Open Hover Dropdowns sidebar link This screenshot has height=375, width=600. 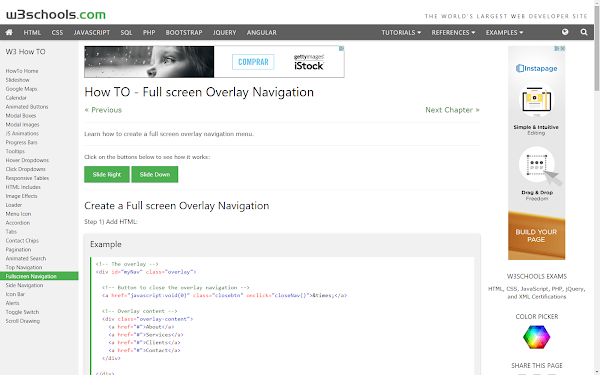[x=27, y=160]
